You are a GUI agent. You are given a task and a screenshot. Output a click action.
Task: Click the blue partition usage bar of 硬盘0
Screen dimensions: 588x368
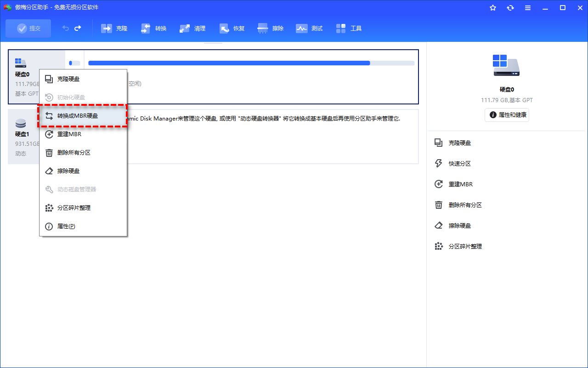tap(229, 63)
